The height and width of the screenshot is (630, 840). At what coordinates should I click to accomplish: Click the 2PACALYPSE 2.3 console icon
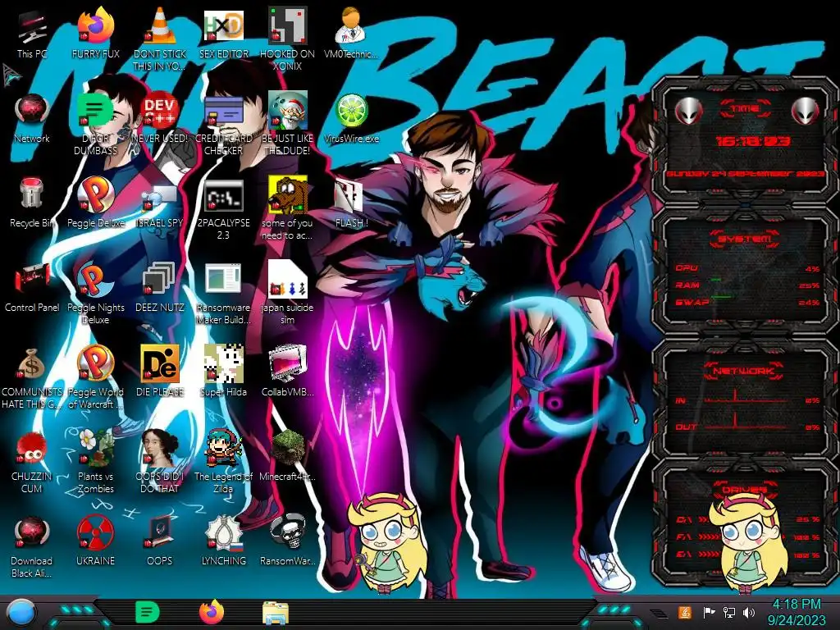click(224, 195)
